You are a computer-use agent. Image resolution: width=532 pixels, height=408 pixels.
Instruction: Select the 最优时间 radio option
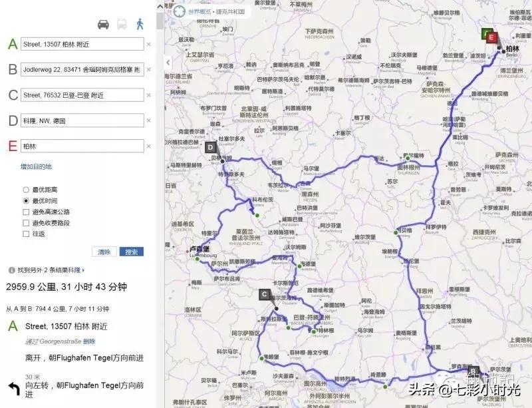[26, 201]
